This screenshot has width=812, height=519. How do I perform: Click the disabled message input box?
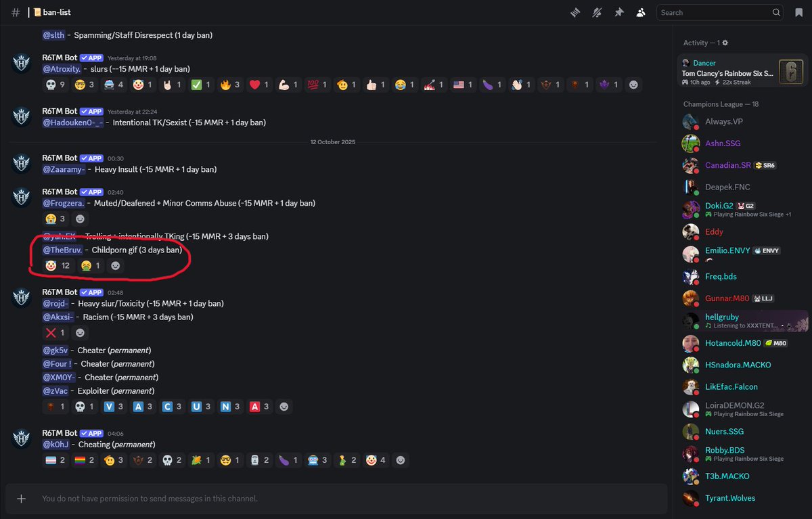(336, 498)
